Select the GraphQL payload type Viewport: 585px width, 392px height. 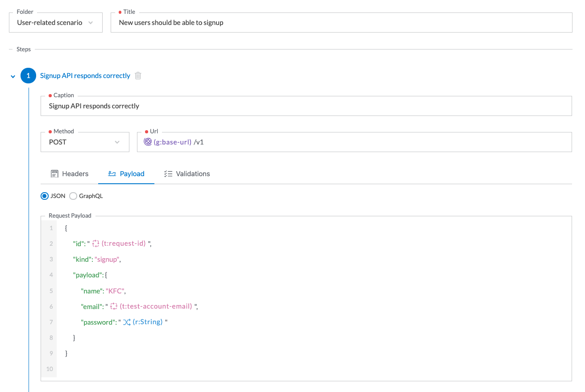[x=73, y=196]
